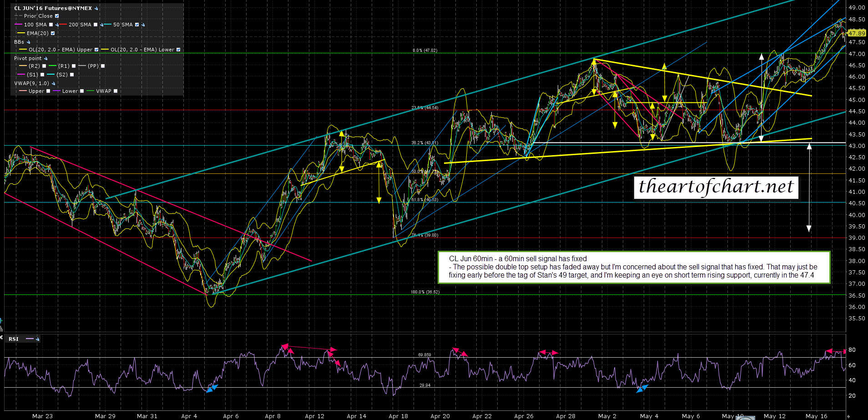868x420 pixels.
Task: Enable the 100 SMA checkbox
Action: click(x=51, y=25)
